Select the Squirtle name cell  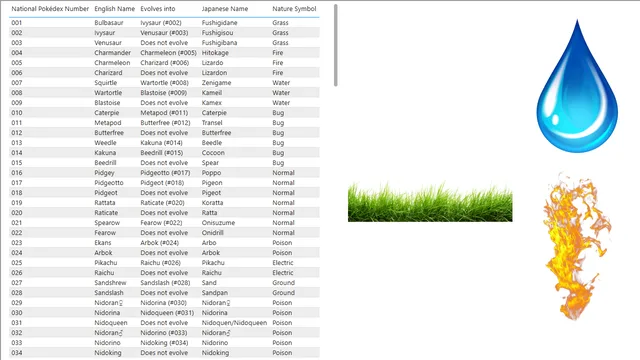click(x=105, y=83)
